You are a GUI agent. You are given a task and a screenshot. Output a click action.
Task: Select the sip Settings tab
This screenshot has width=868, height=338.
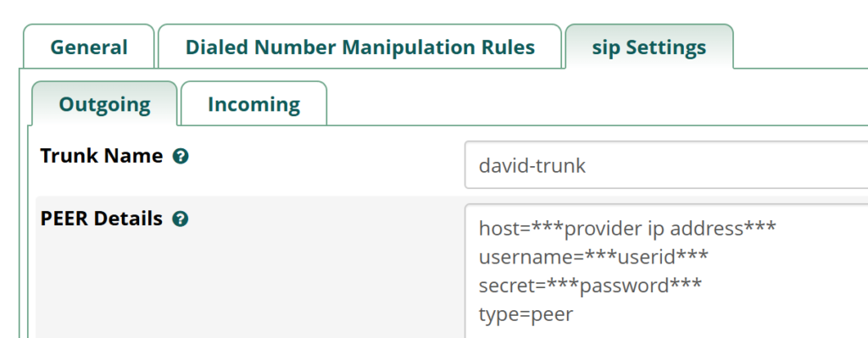click(x=648, y=47)
